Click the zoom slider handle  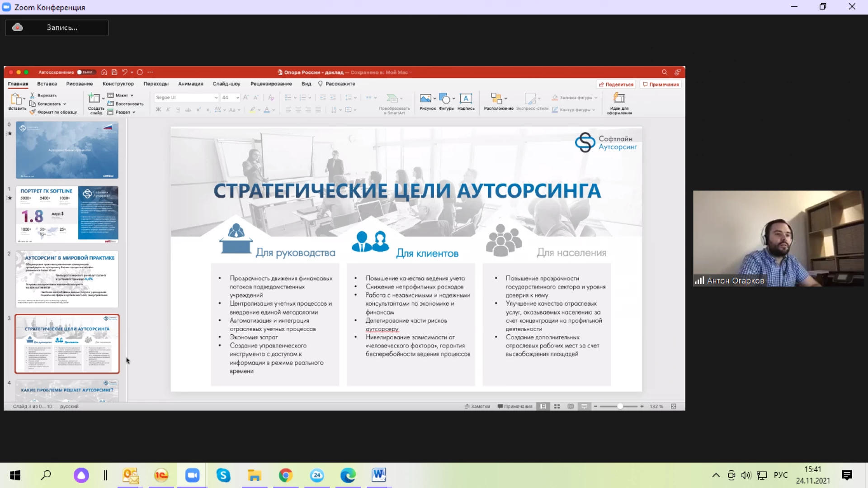pyautogui.click(x=620, y=406)
